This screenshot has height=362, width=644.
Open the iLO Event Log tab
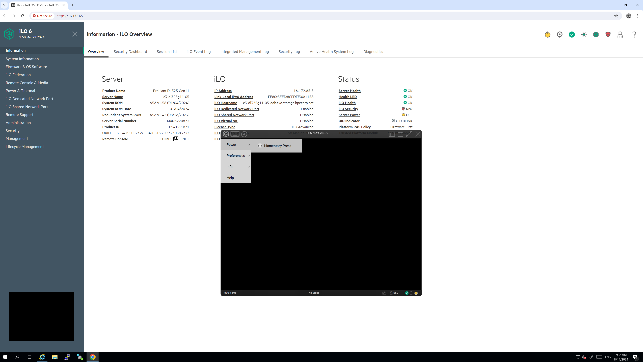pos(199,52)
